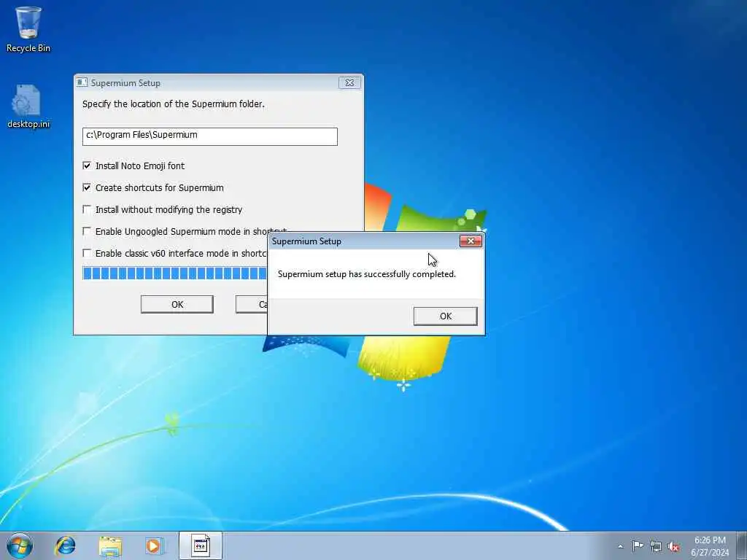Confirm the setup completed message with OK

pyautogui.click(x=446, y=316)
